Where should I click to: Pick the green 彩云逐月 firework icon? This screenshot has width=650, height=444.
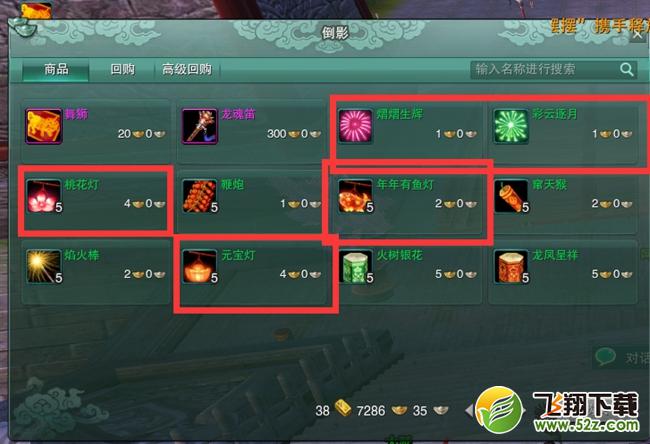click(511, 126)
